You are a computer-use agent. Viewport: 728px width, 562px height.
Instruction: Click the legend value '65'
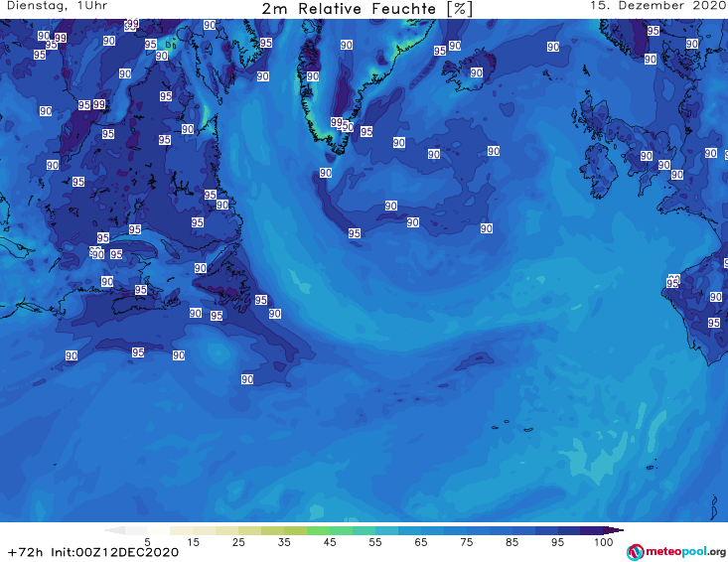click(421, 542)
